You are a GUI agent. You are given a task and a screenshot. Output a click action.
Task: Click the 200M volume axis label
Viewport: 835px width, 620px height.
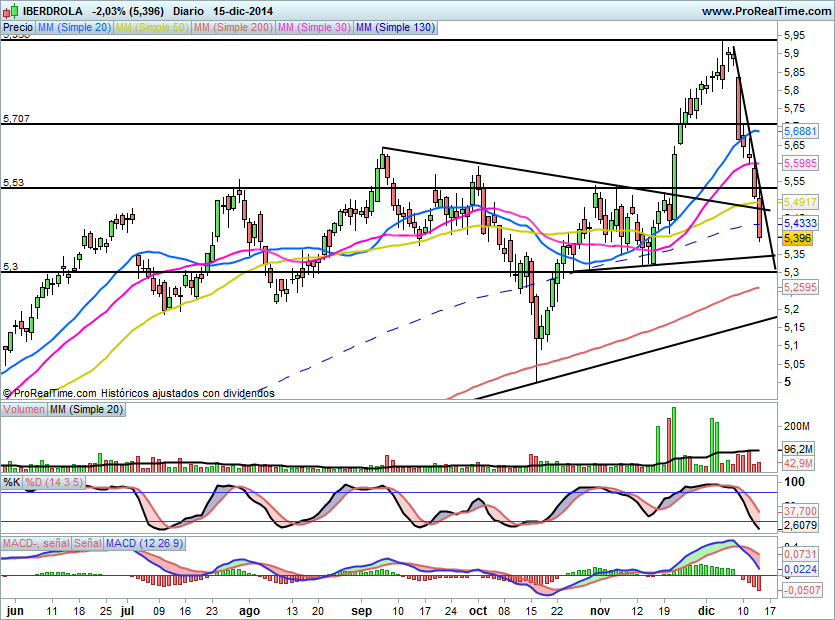coord(796,426)
